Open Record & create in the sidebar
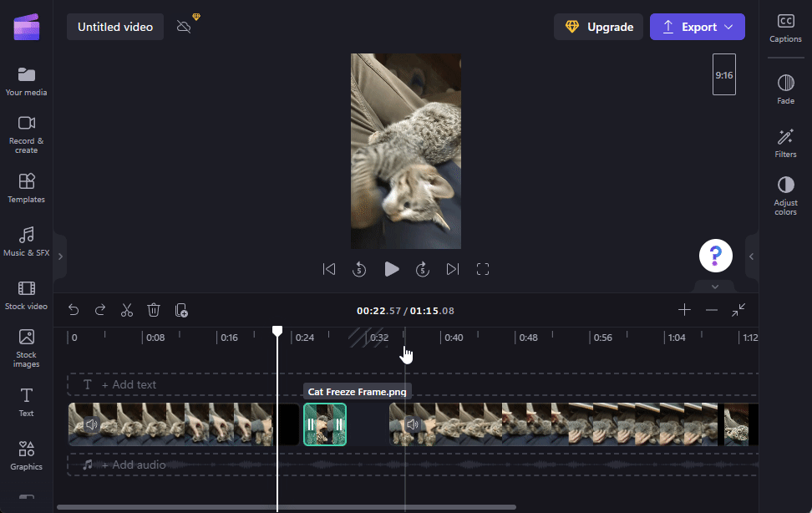 26,134
